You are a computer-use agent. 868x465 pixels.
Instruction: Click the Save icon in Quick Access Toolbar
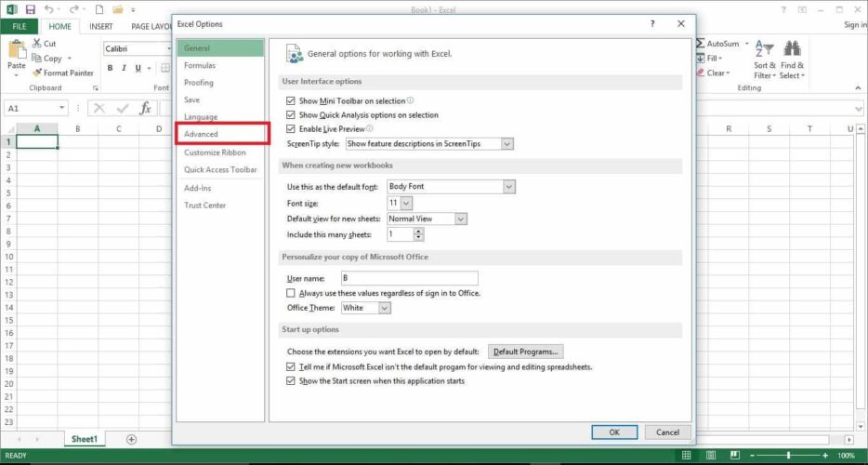pos(31,9)
